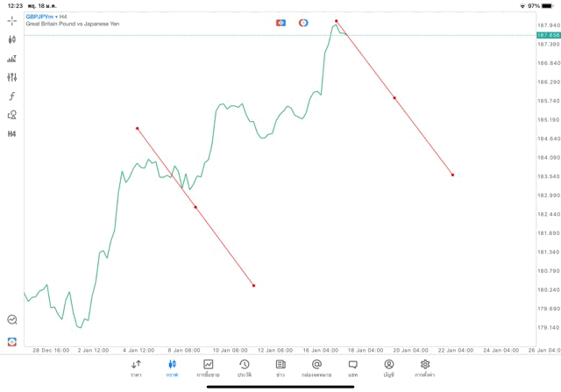Click the 187.856 current price label
Image resolution: width=561 pixels, height=392 pixels.
pyautogui.click(x=548, y=35)
